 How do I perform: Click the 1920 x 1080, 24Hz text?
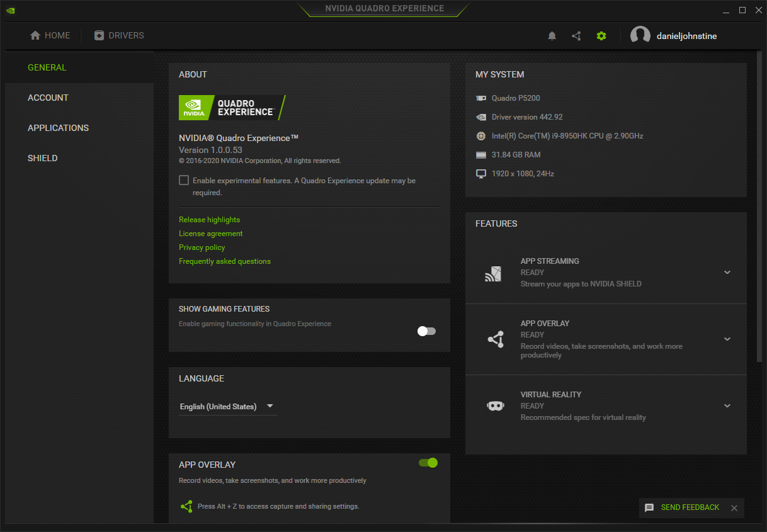[x=523, y=174]
